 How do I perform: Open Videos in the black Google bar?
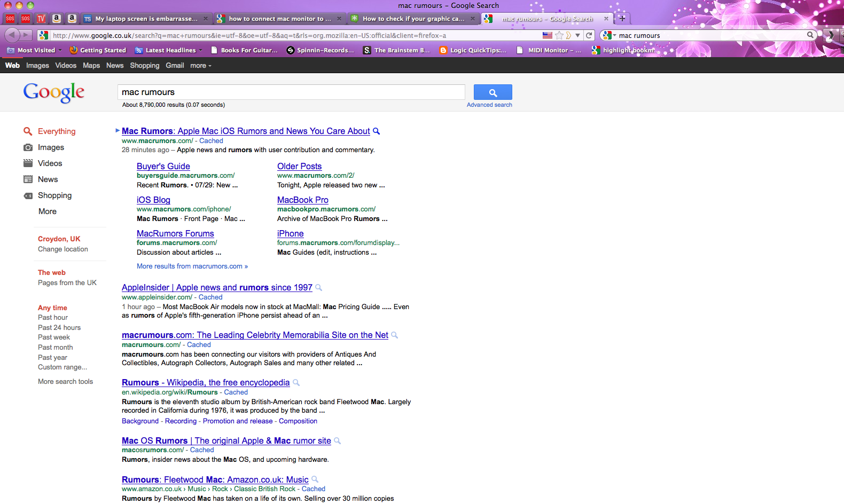tap(66, 66)
